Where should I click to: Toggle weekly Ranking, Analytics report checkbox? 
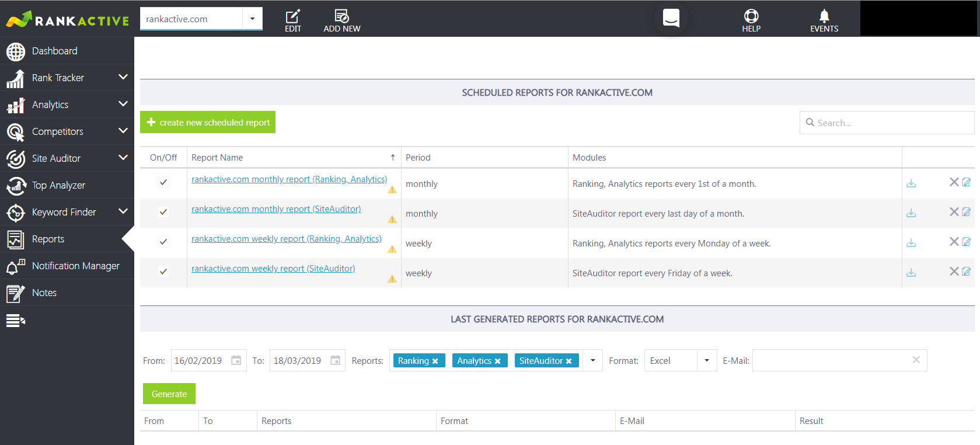[x=163, y=242]
